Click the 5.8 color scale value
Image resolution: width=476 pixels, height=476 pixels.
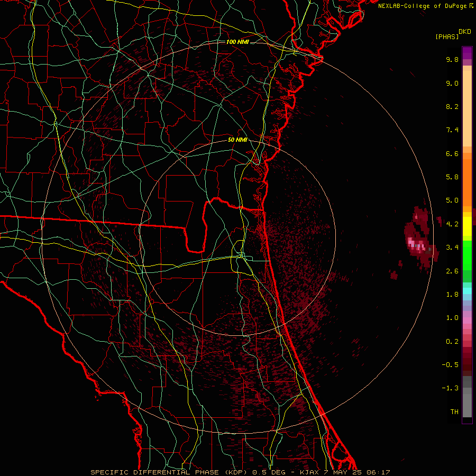[x=452, y=177]
